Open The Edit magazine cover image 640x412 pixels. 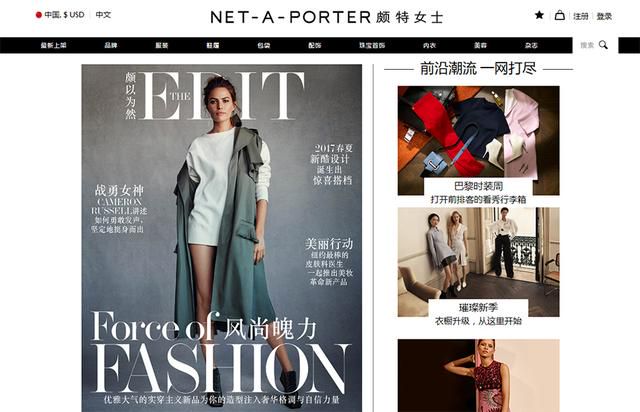[x=222, y=238]
